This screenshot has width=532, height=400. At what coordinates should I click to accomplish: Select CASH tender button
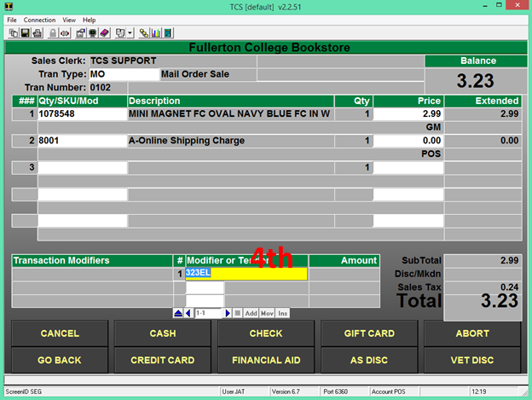[163, 333]
